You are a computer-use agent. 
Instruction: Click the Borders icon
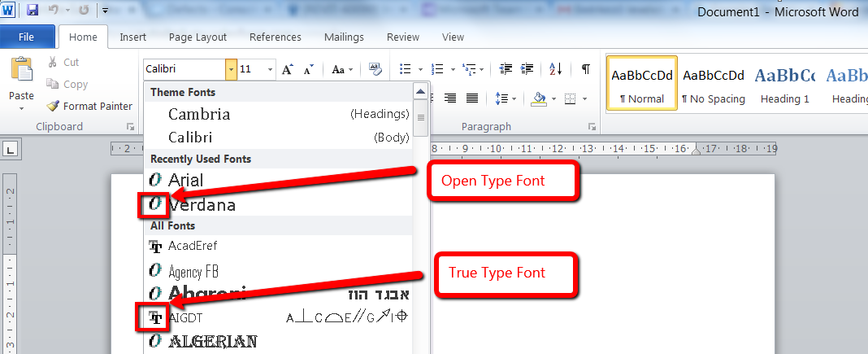coord(571,98)
